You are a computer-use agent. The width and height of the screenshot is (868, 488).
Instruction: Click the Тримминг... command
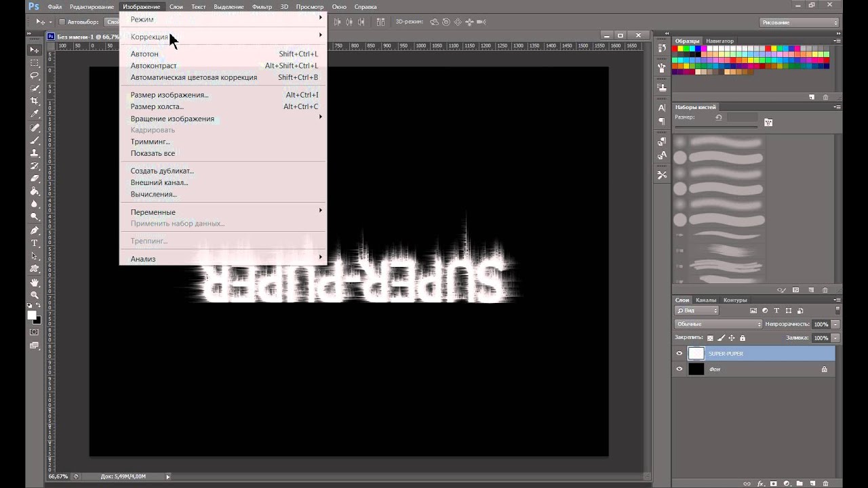[223, 142]
